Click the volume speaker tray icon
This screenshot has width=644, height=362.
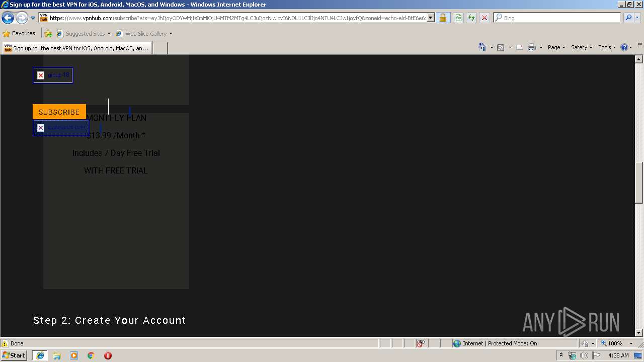point(584,355)
